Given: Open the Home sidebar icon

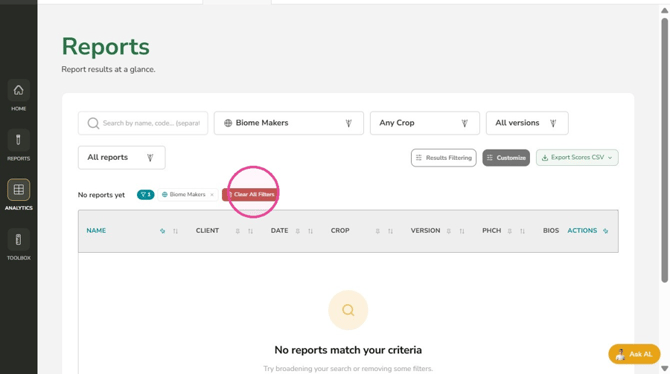Looking at the screenshot, I should [x=18, y=90].
